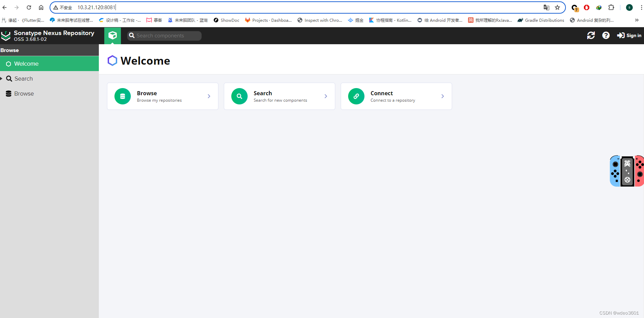Open the Search for new components card

pos(280,96)
